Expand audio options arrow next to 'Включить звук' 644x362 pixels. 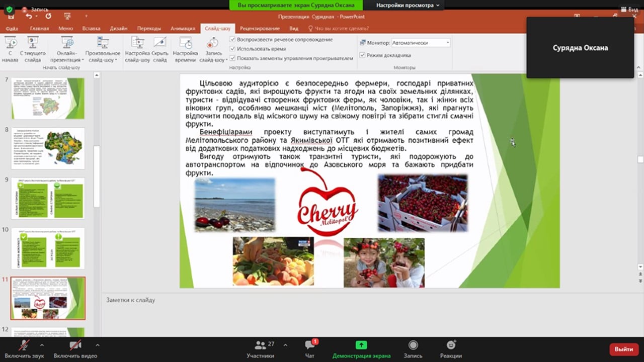(42, 345)
